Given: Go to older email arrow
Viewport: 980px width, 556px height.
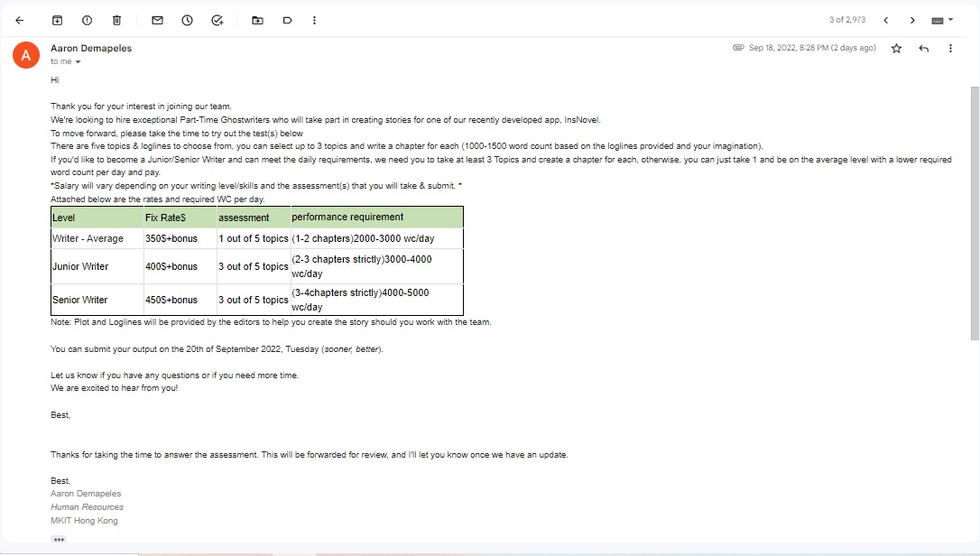Looking at the screenshot, I should tap(912, 21).
